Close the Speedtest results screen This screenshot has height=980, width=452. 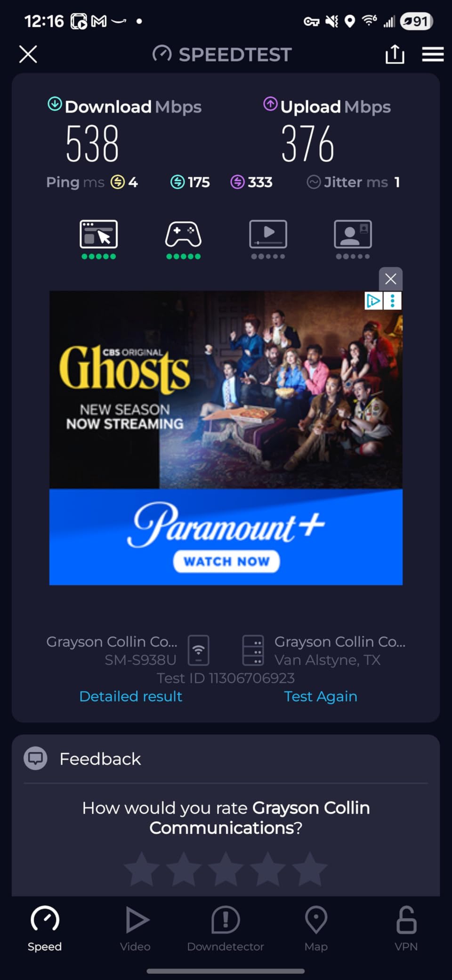tap(28, 54)
